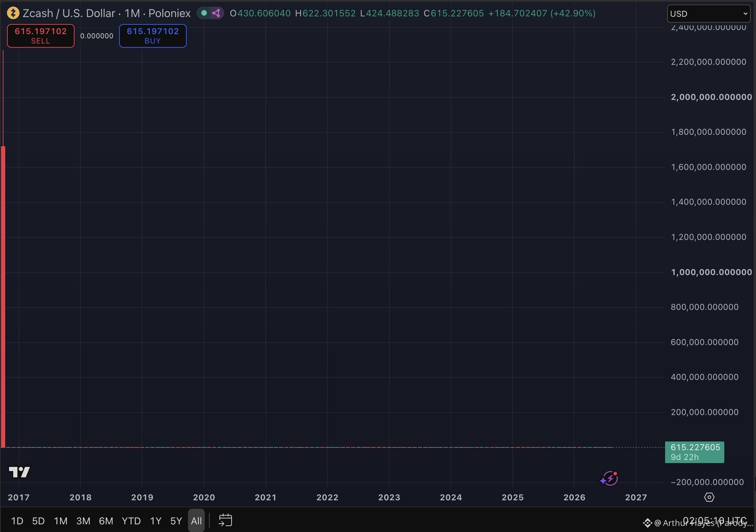Click the Zcash / U.S. Dollar symbol title
This screenshot has height=532, width=756.
[x=69, y=13]
